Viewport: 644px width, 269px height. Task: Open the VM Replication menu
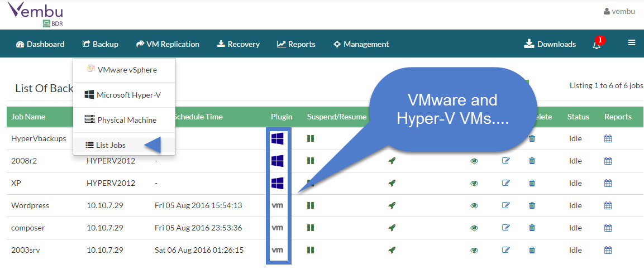(x=168, y=44)
